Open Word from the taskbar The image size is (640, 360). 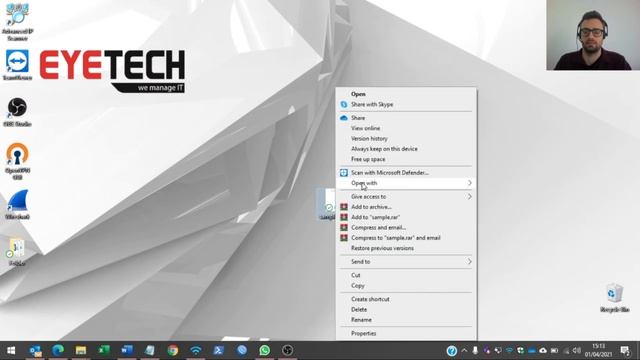tap(127, 350)
